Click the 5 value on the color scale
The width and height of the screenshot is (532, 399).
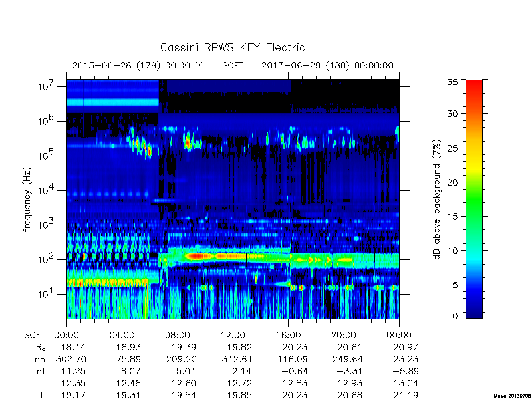click(x=455, y=285)
